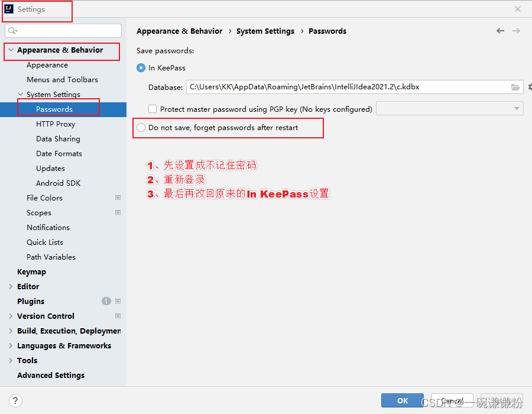The image size is (532, 414).
Task: Open Menus and Toolbars settings
Action: coord(63,79)
